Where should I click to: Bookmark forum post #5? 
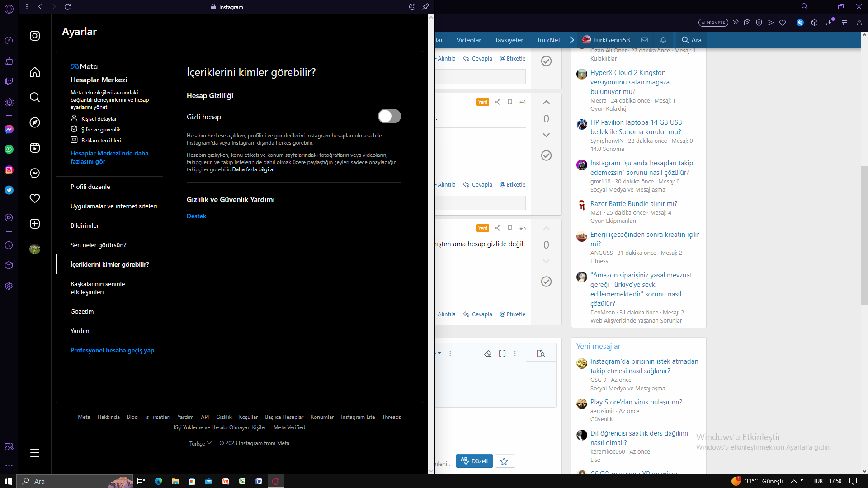(x=510, y=228)
